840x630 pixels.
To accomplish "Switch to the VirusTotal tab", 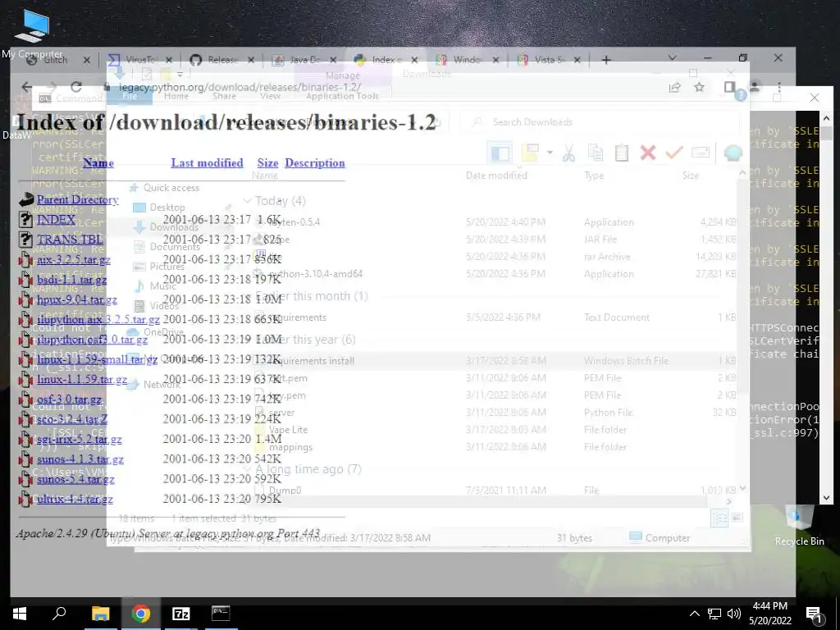I will [x=141, y=60].
